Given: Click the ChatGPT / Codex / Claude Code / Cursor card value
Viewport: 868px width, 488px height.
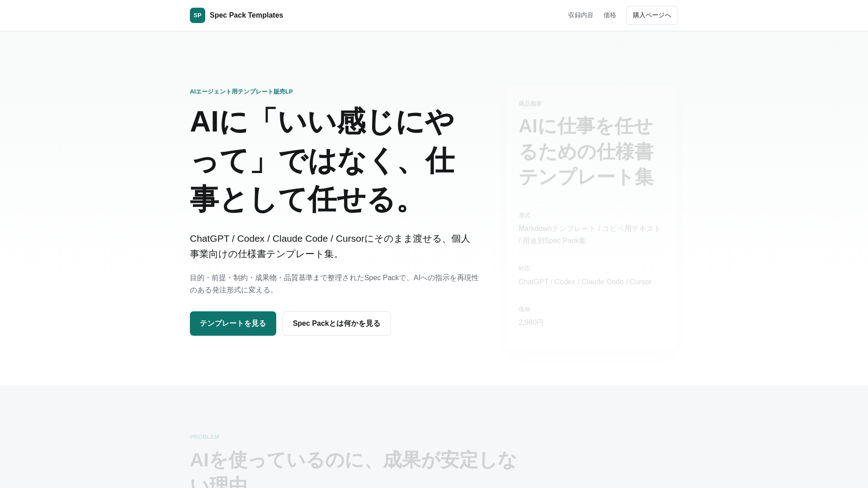Looking at the screenshot, I should tap(585, 282).
